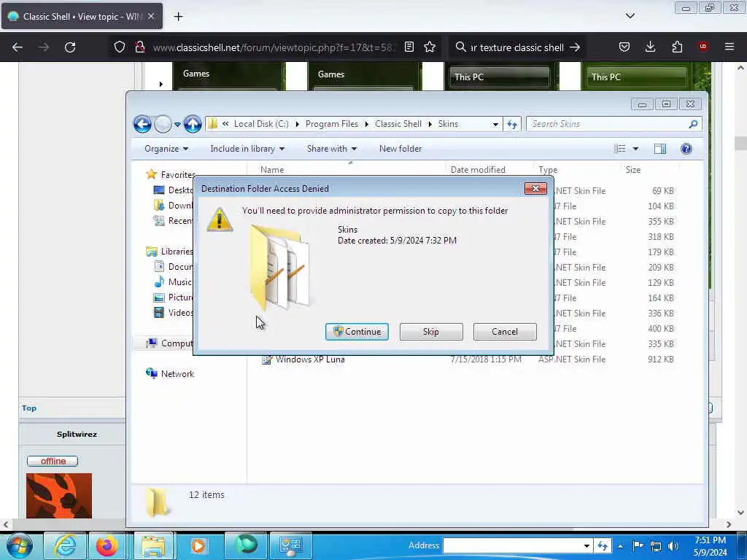747x560 pixels.
Task: Click the Search Skins field
Action: point(614,124)
